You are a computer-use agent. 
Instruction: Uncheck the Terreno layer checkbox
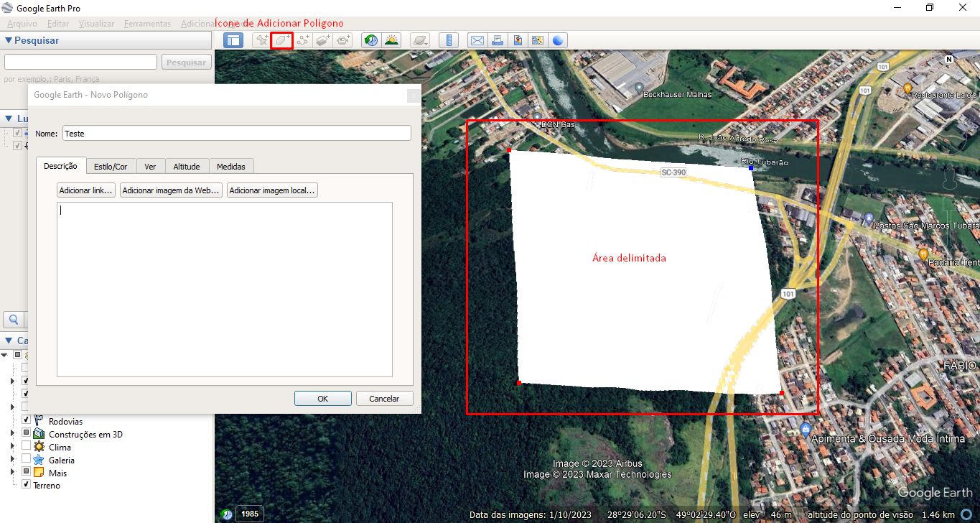[x=26, y=484]
